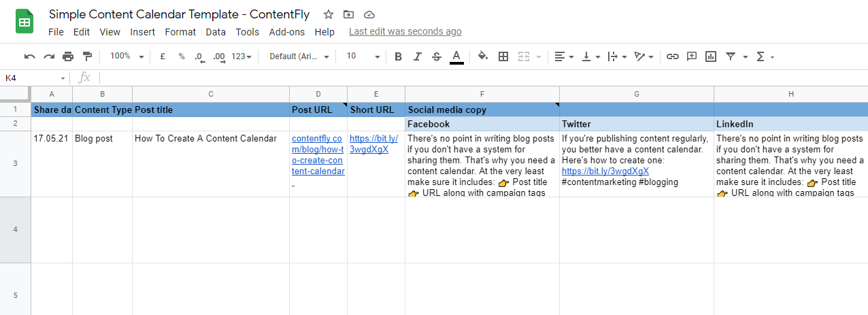Format as currency with pound sign

(x=163, y=56)
